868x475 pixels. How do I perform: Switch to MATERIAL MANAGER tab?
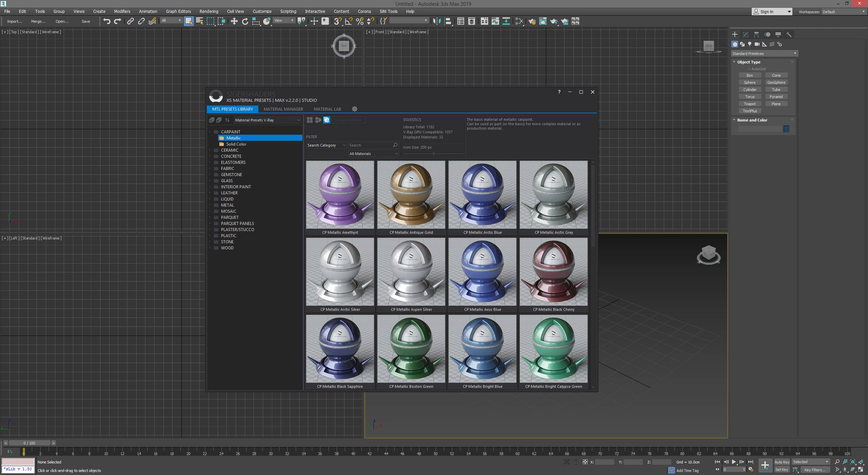283,109
